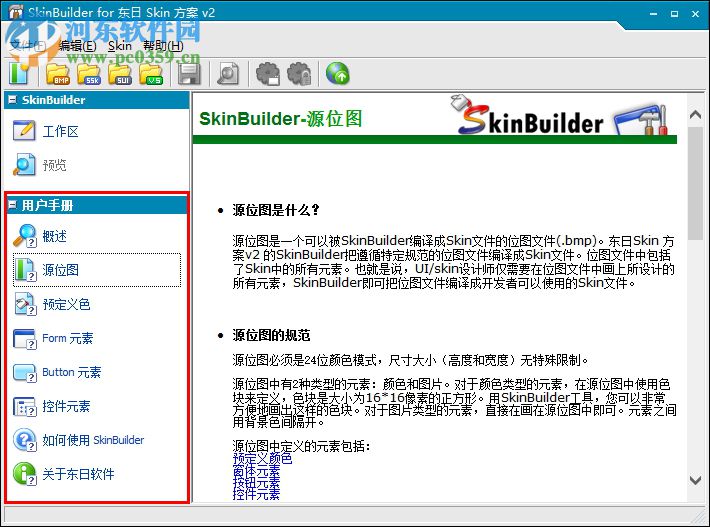Screen dimensions: 710x527
Task: Collapse the 用户手册 panel group
Action: pyautogui.click(x=13, y=205)
